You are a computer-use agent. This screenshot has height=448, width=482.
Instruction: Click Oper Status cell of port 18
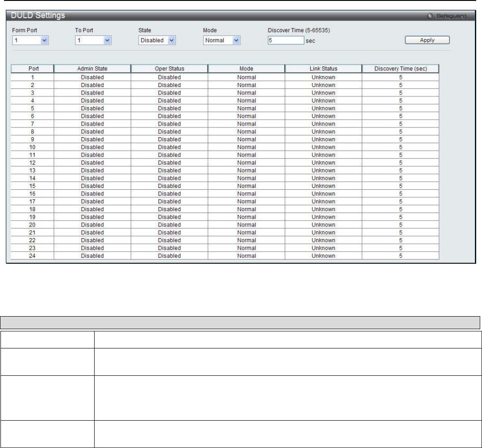pyautogui.click(x=169, y=209)
